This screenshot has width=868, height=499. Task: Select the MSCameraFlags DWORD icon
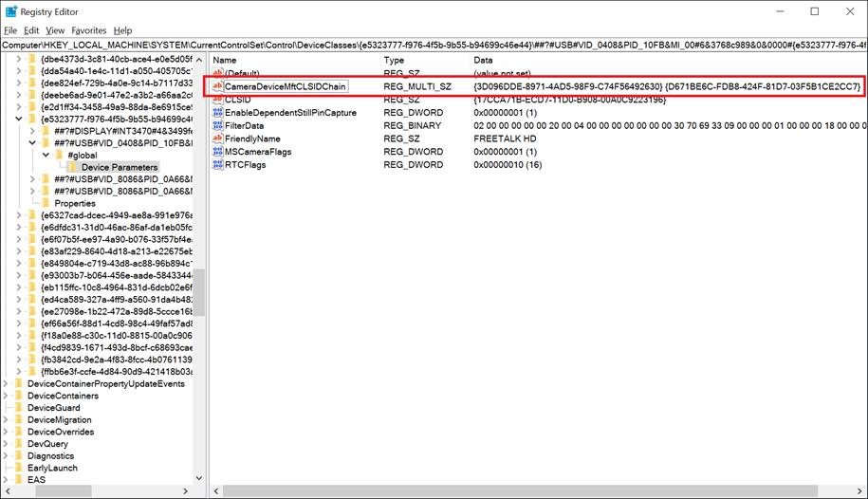click(217, 152)
